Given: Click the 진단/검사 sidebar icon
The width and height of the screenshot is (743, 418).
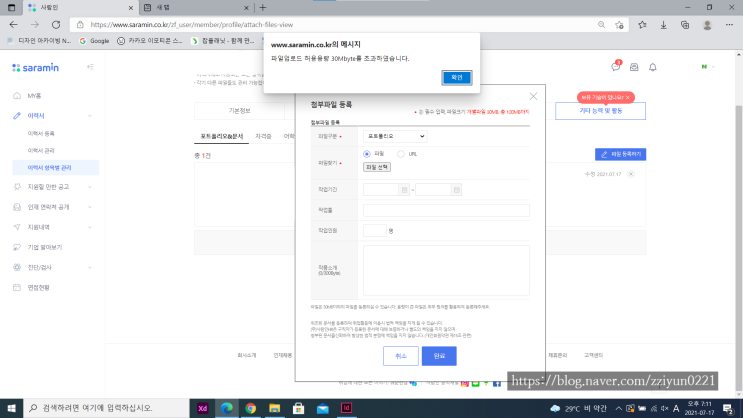Looking at the screenshot, I should 17,267.
